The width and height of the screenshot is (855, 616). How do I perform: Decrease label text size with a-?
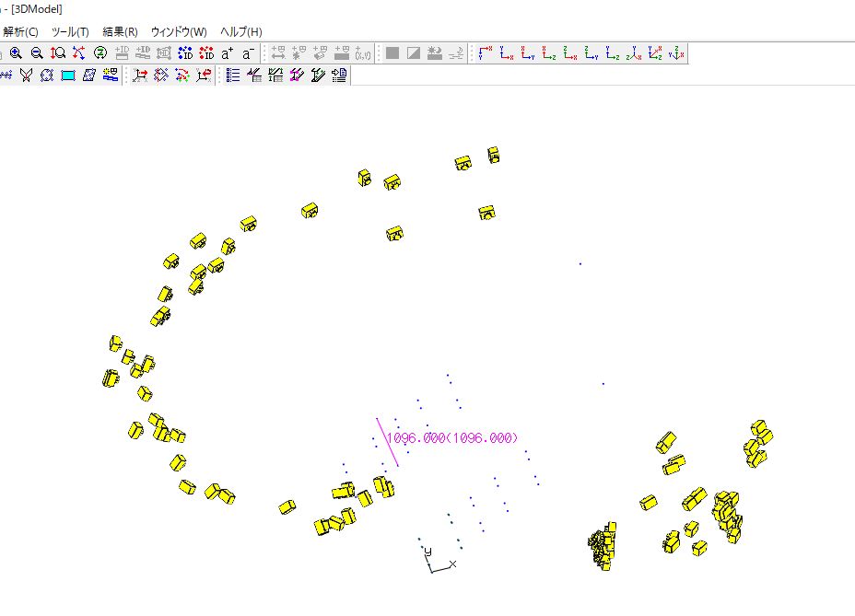pos(249,53)
